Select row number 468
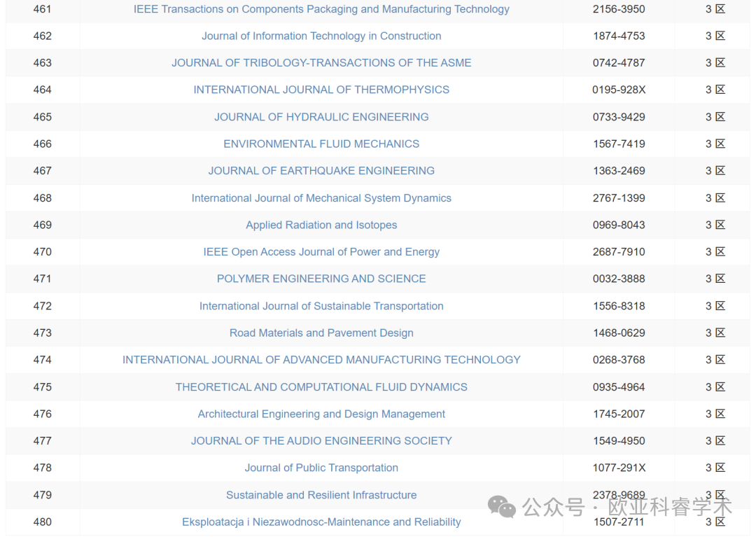The image size is (756, 537). [x=43, y=198]
